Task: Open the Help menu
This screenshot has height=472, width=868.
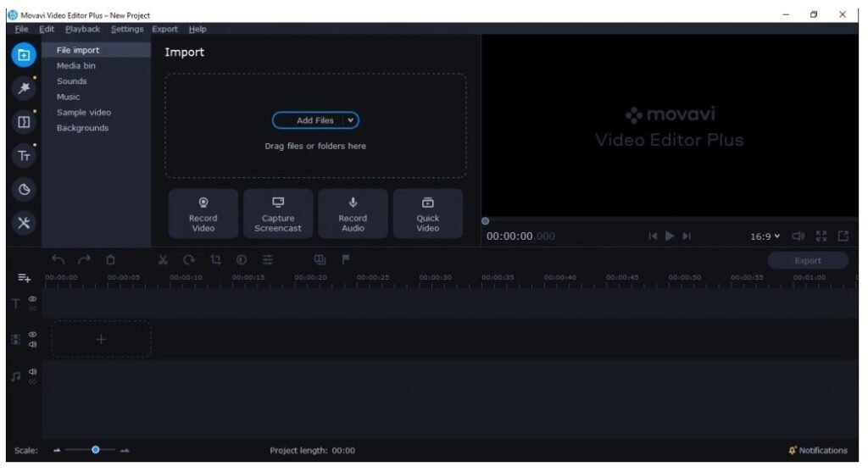Action: pyautogui.click(x=197, y=29)
